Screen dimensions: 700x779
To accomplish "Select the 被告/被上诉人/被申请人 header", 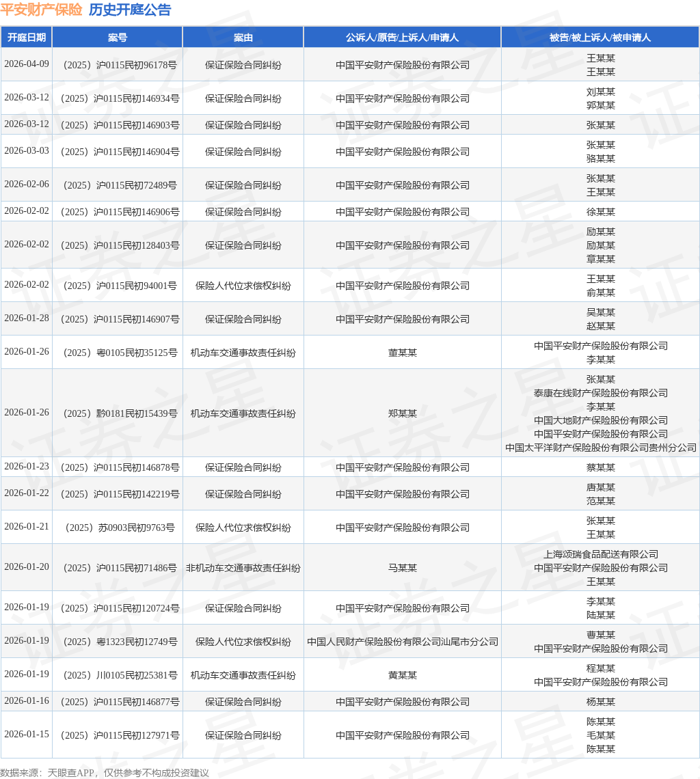I will pyautogui.click(x=600, y=38).
